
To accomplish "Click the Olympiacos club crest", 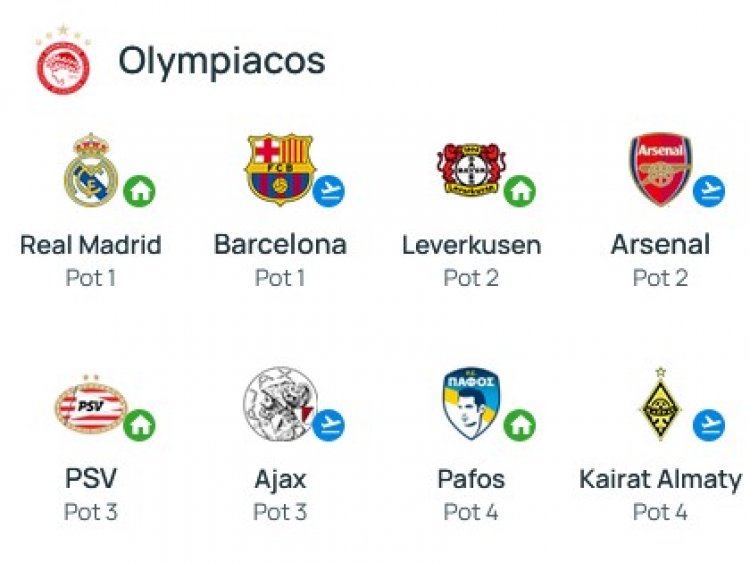I will coord(63,60).
